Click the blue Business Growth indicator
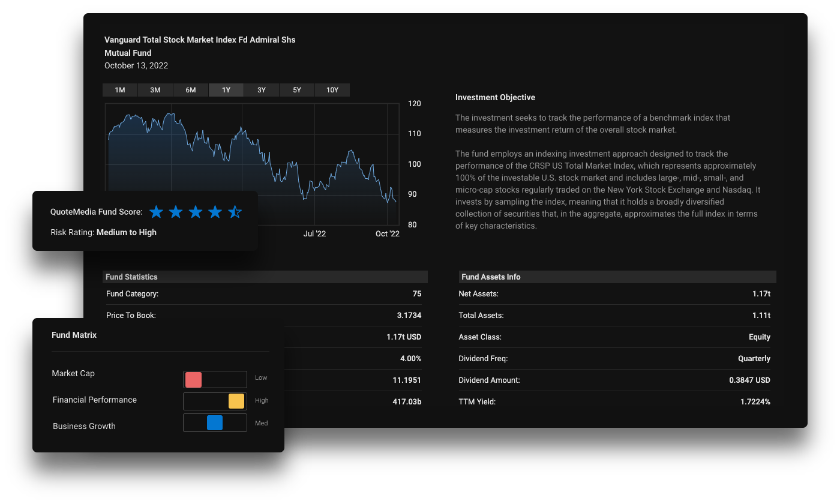Image resolution: width=840 pixels, height=504 pixels. pos(215,423)
